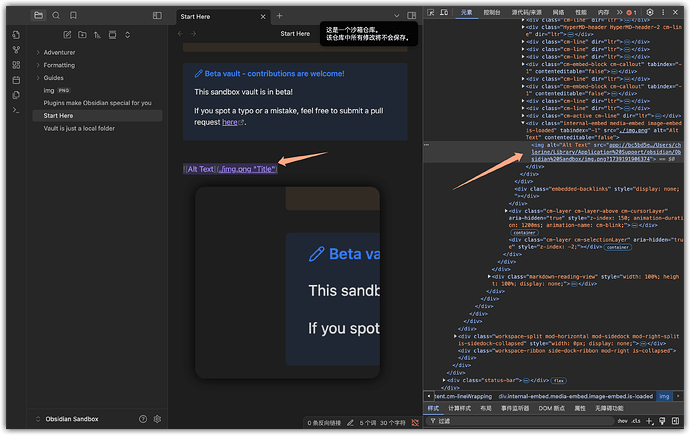
Task: Click the sync-off icon in status bar
Action: point(415,423)
